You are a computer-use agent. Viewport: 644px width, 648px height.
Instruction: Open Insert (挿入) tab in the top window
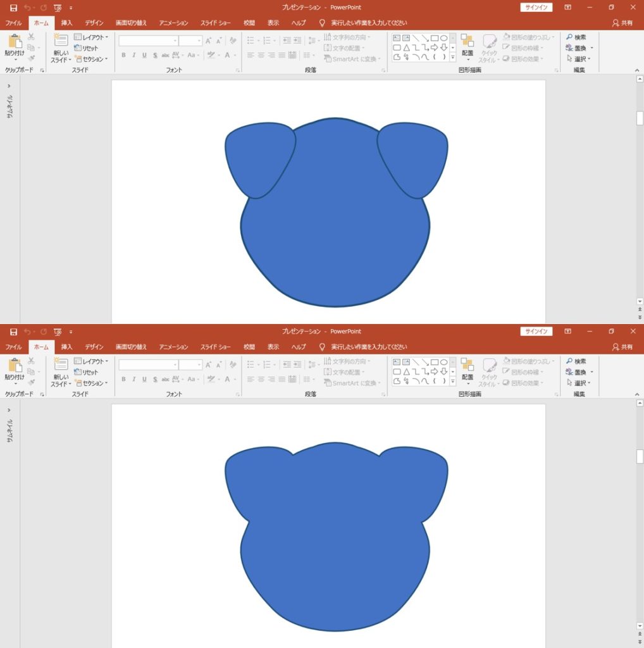[x=66, y=23]
